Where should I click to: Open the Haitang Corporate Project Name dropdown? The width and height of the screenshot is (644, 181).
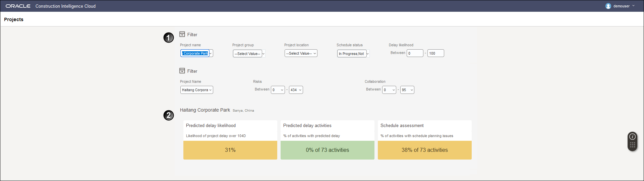[x=197, y=90]
